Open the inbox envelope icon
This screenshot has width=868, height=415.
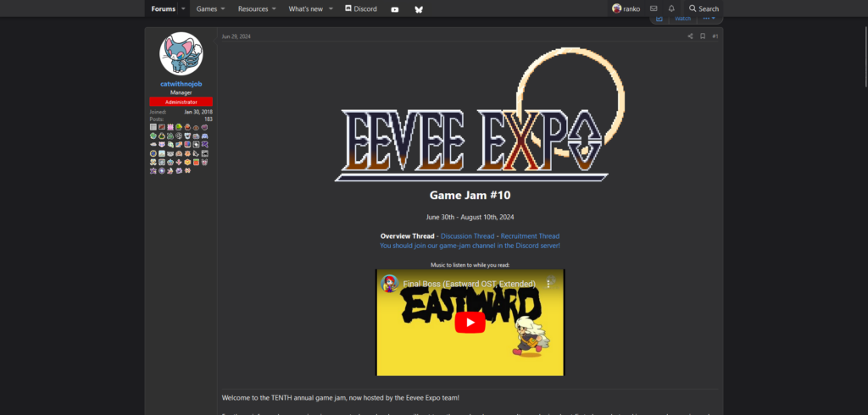654,8
